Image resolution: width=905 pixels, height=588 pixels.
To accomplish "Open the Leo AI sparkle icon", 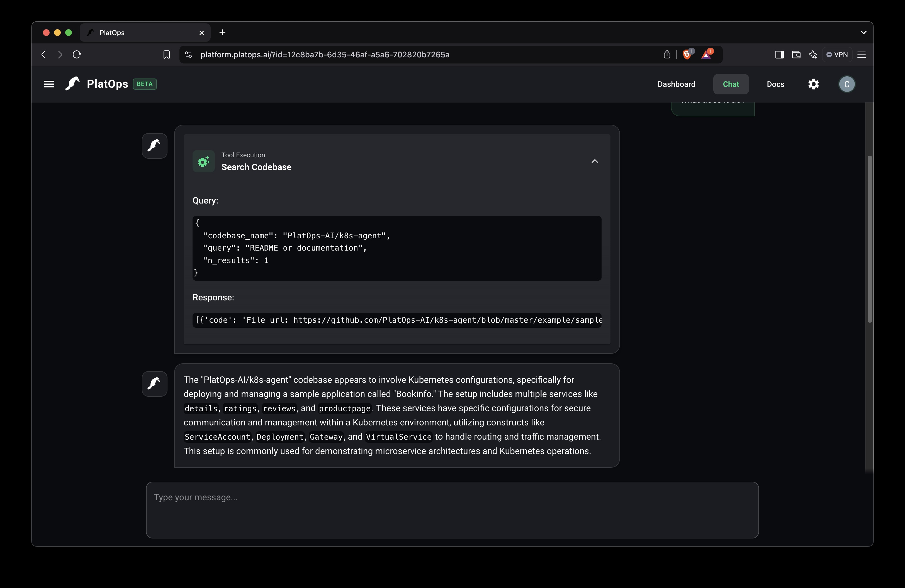I will click(x=812, y=55).
